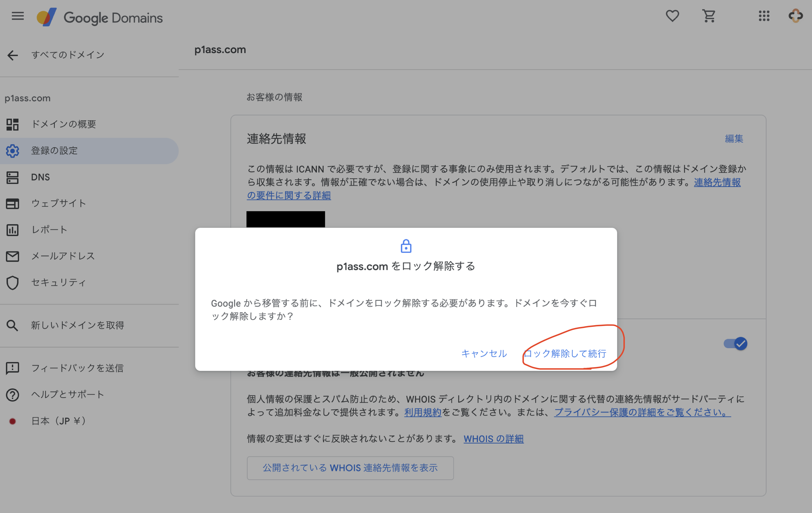Click the favorites heart icon

[672, 16]
